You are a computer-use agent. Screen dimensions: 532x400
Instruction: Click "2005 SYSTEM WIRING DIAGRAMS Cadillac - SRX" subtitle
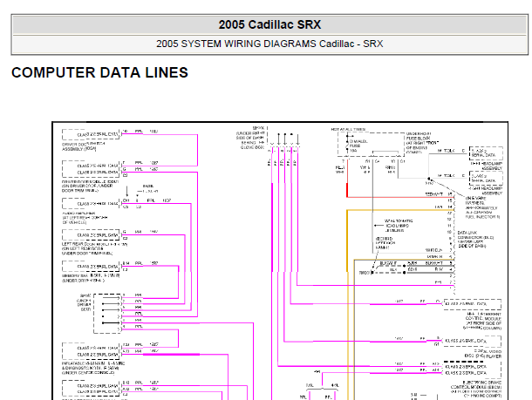tap(269, 44)
